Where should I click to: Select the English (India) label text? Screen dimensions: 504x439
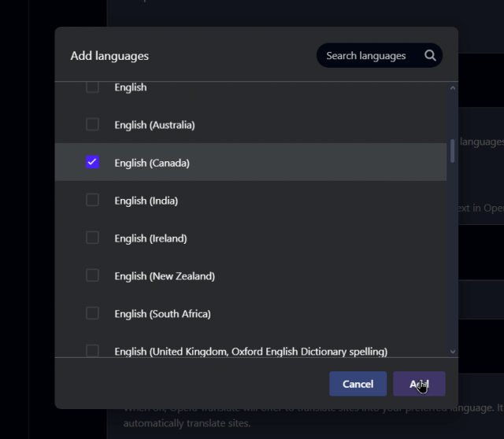[146, 201]
